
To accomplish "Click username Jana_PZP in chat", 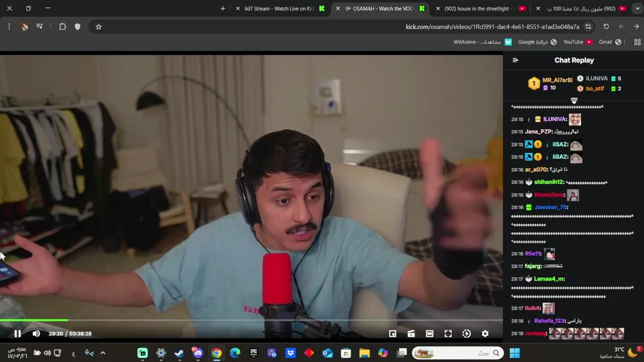I will coord(539,132).
